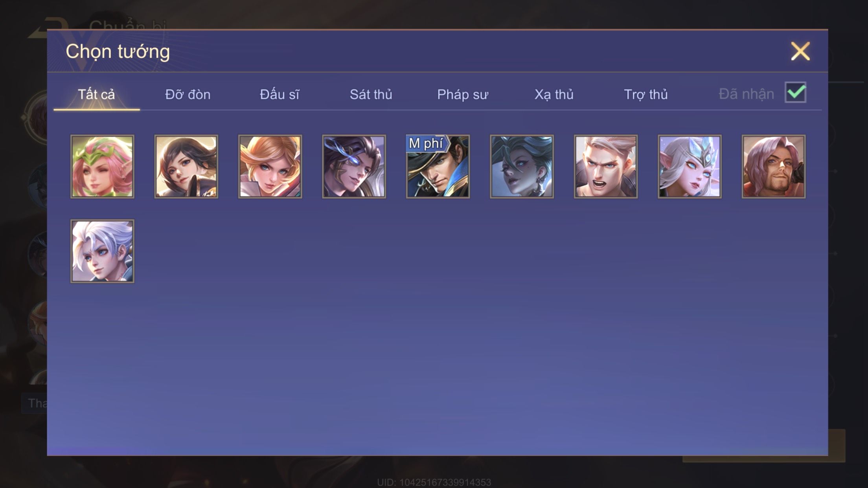The width and height of the screenshot is (868, 488).
Task: Pick the shouting blond male hero
Action: click(x=606, y=167)
